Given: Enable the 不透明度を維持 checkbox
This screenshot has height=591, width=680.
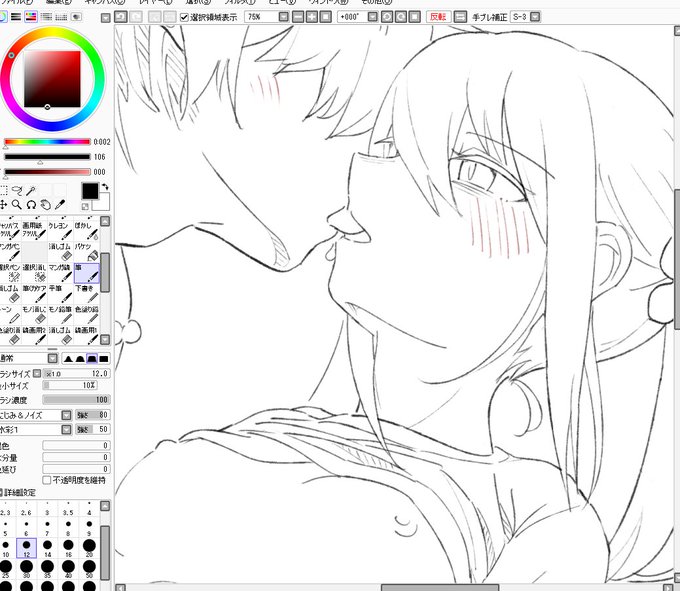Looking at the screenshot, I should [x=47, y=480].
